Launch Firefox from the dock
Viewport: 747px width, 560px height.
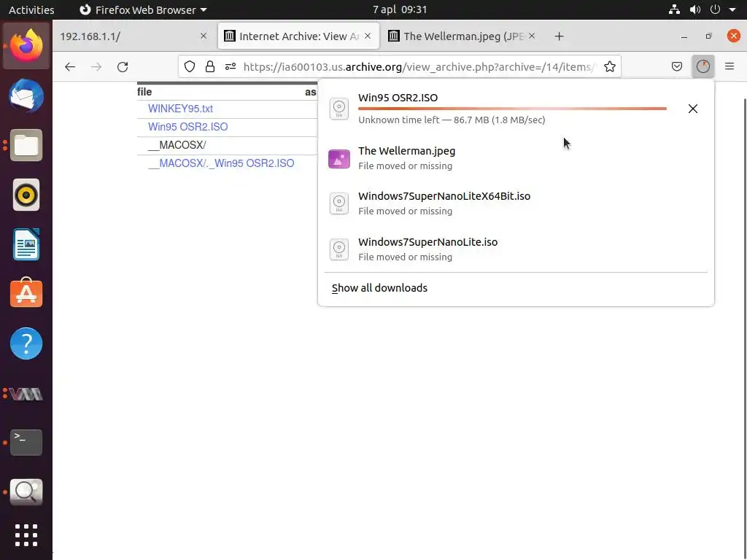coord(26,46)
